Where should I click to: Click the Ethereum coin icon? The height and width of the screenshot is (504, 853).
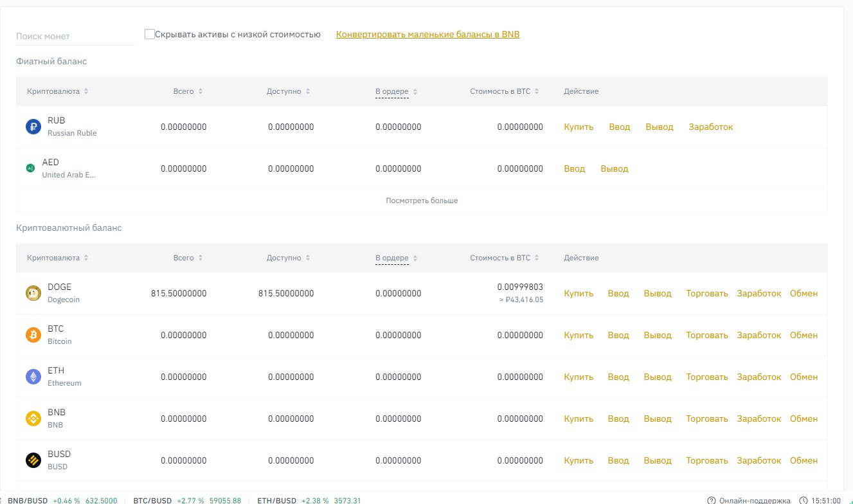point(33,377)
